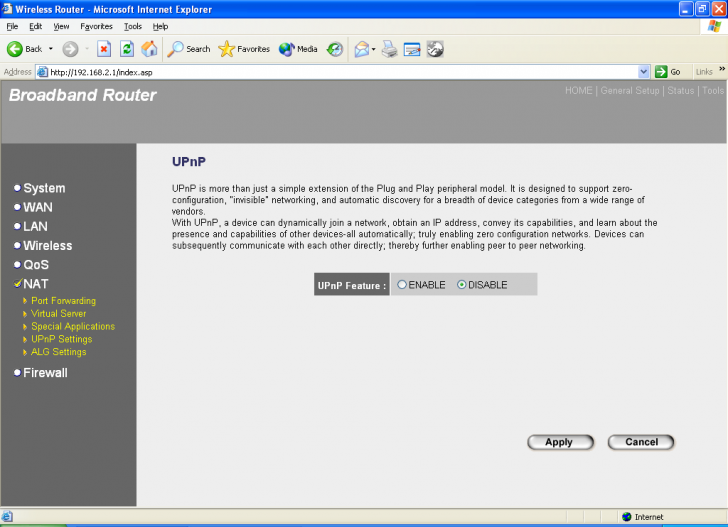Open the Favorites menu
728x527 pixels.
96,26
